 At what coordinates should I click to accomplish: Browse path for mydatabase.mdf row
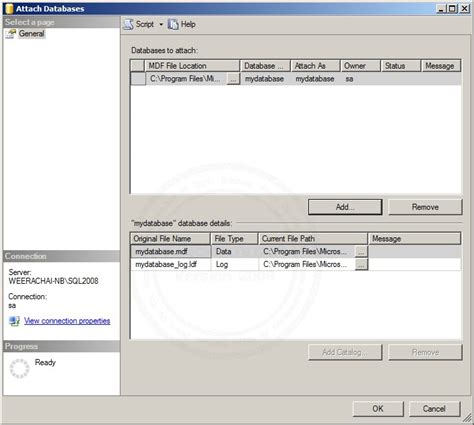pos(361,252)
